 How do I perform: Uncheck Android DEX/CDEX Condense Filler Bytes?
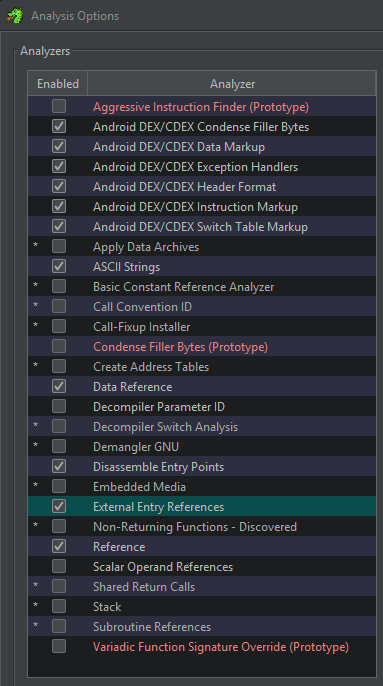pyautogui.click(x=59, y=126)
